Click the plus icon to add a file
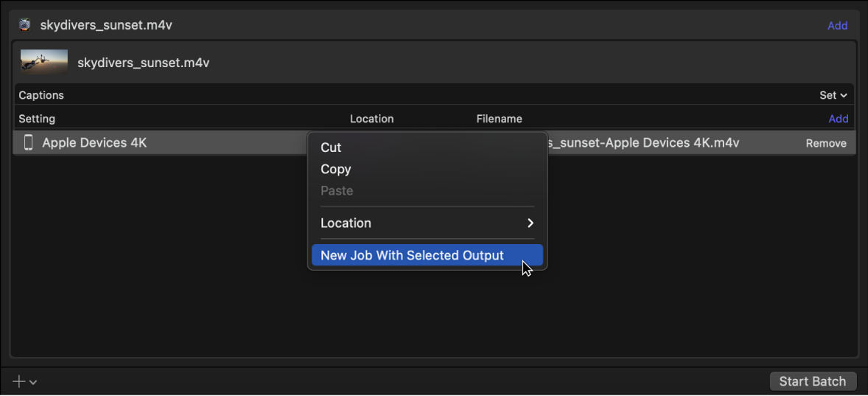Screen dimensions: 868x396 (x=19, y=381)
